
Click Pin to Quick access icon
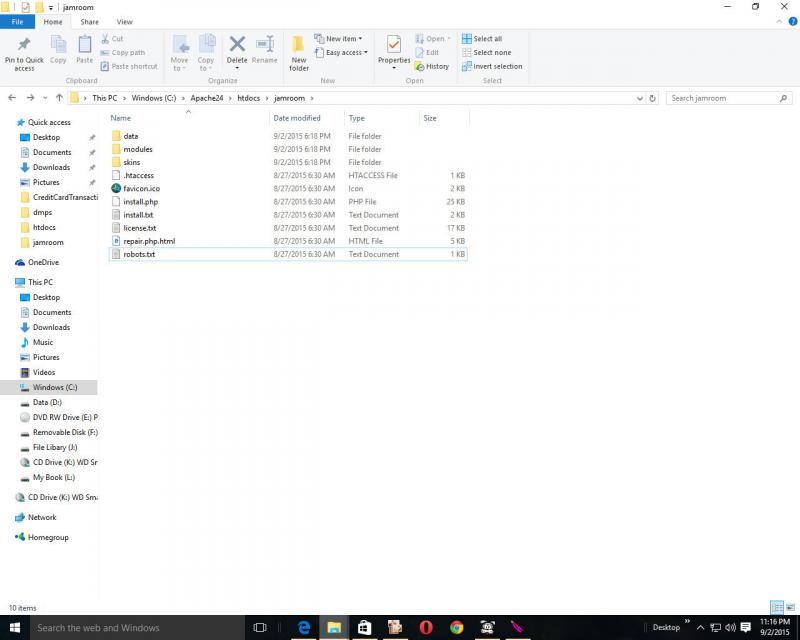24,52
